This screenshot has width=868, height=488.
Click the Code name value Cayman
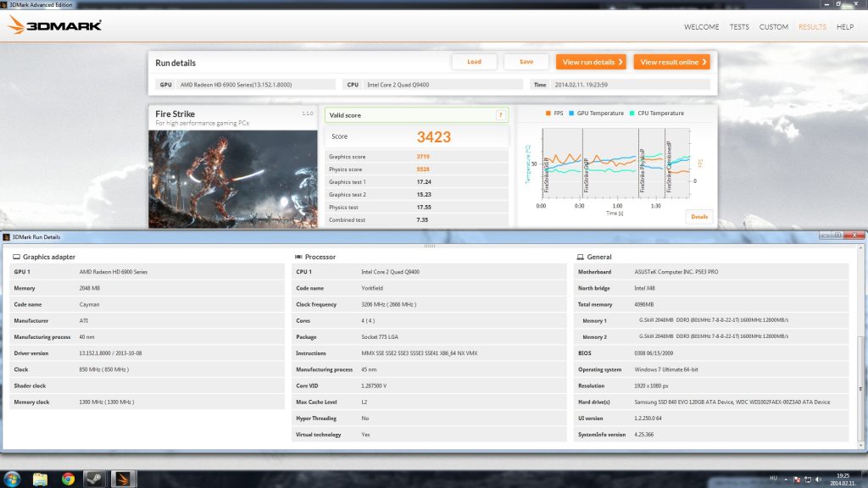pyautogui.click(x=89, y=304)
